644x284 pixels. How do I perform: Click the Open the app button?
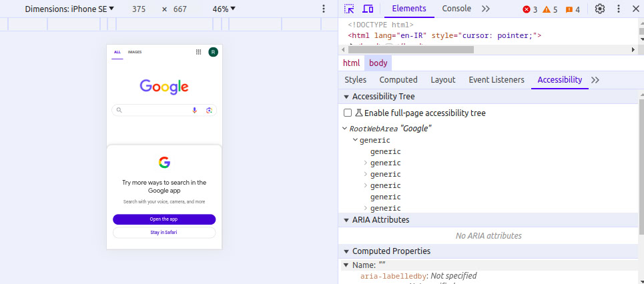[164, 219]
